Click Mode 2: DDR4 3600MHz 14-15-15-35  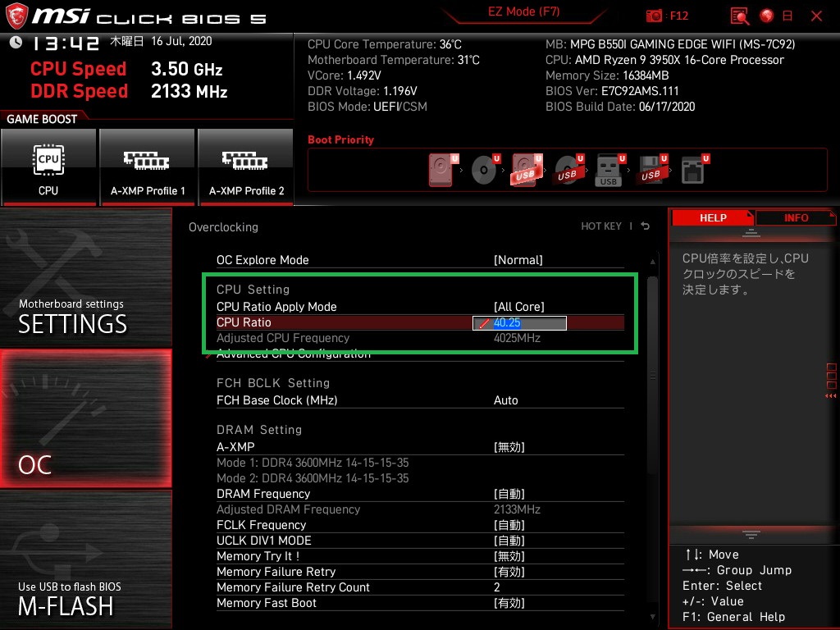pos(313,478)
